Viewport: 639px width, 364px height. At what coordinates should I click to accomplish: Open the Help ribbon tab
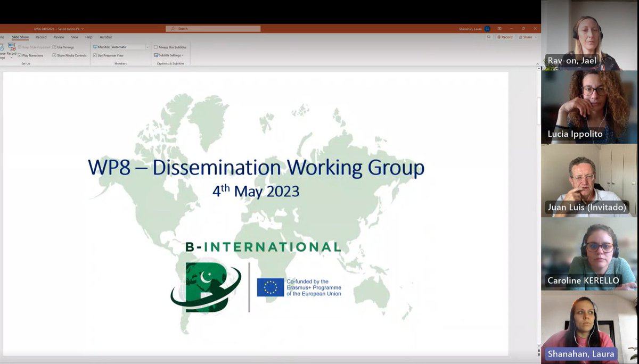pyautogui.click(x=89, y=37)
